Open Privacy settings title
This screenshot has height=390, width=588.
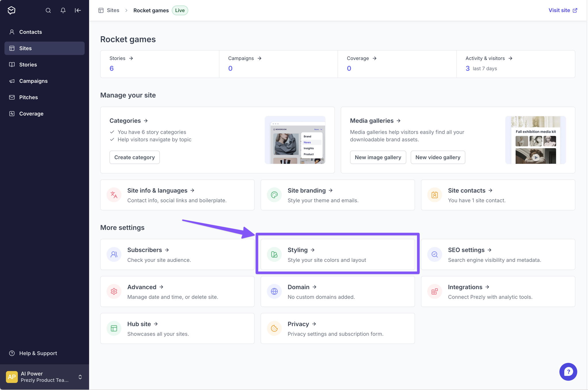click(302, 324)
